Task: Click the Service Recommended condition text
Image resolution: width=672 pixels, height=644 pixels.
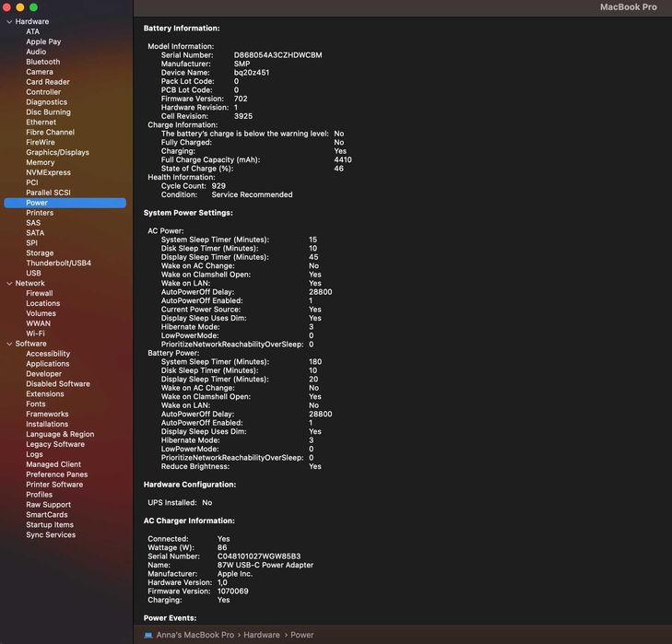Action: click(252, 195)
